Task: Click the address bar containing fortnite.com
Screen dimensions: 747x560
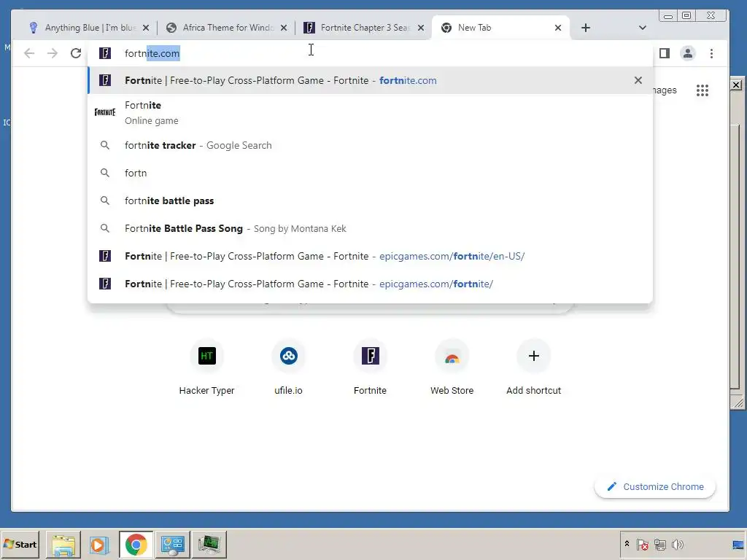Action: tap(370, 53)
